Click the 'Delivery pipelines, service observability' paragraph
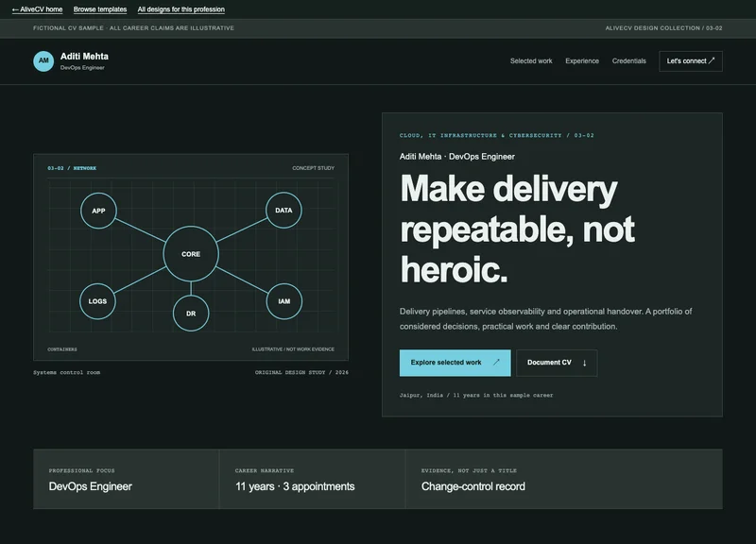The image size is (756, 544). coord(546,319)
